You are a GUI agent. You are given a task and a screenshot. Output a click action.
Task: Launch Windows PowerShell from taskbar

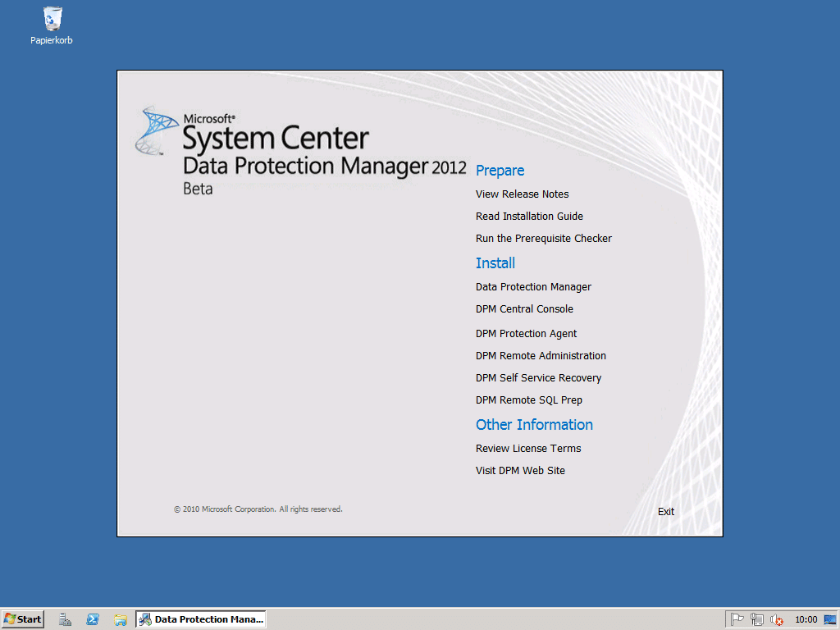click(x=93, y=619)
